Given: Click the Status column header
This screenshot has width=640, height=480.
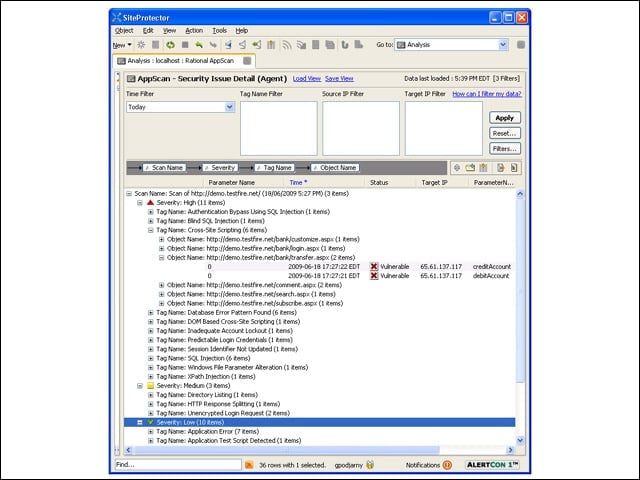Looking at the screenshot, I should 379,182.
